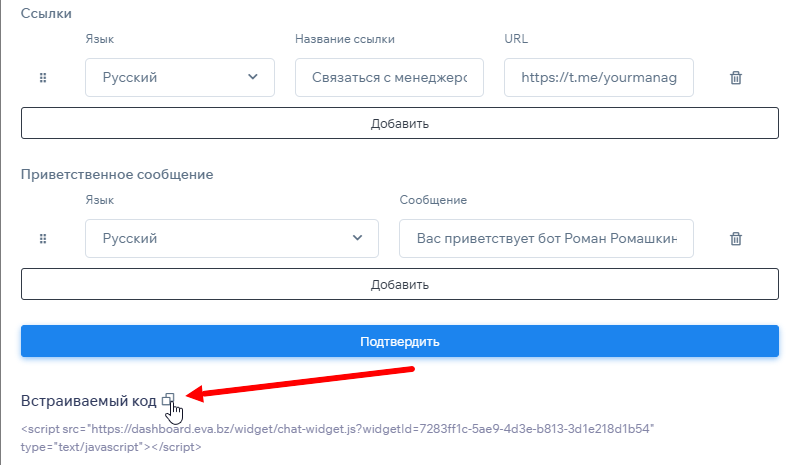The height and width of the screenshot is (465, 796).
Task: Open the link language dropdown set to Русский
Action: pyautogui.click(x=180, y=77)
